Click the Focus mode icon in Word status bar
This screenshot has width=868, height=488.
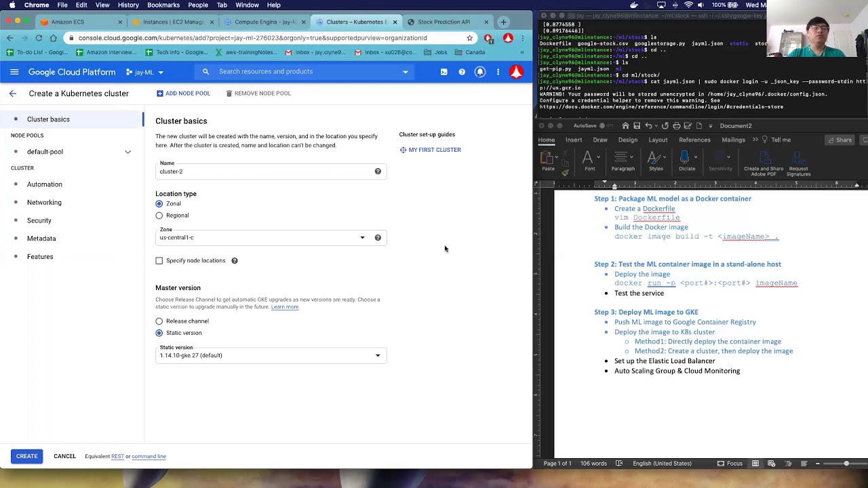[x=721, y=464]
